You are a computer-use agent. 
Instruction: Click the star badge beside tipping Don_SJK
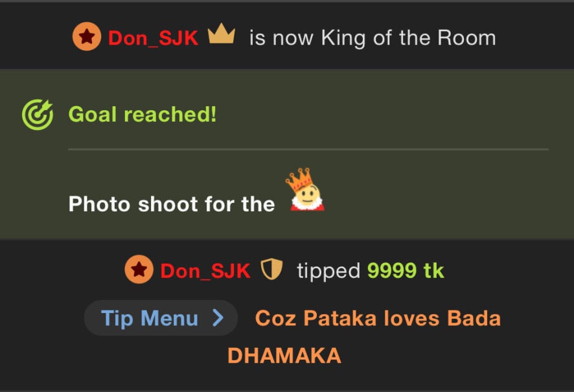tap(139, 270)
